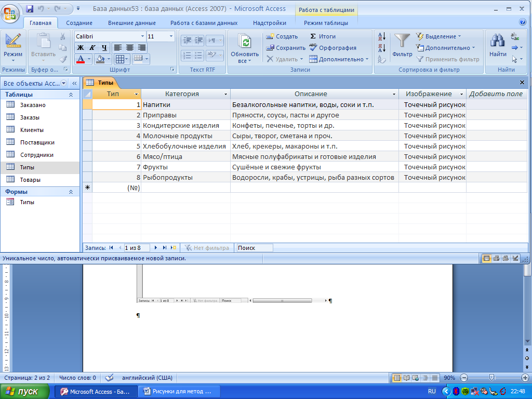This screenshot has height=399, width=532.
Task: Open Работа с базами данных tab
Action: coord(204,23)
